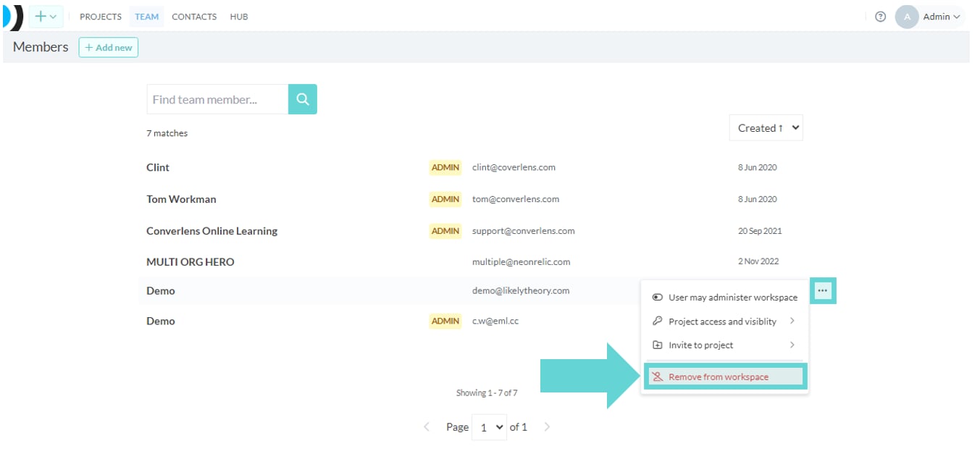Open the Created sort dropdown
This screenshot has width=980, height=454.
(x=766, y=128)
